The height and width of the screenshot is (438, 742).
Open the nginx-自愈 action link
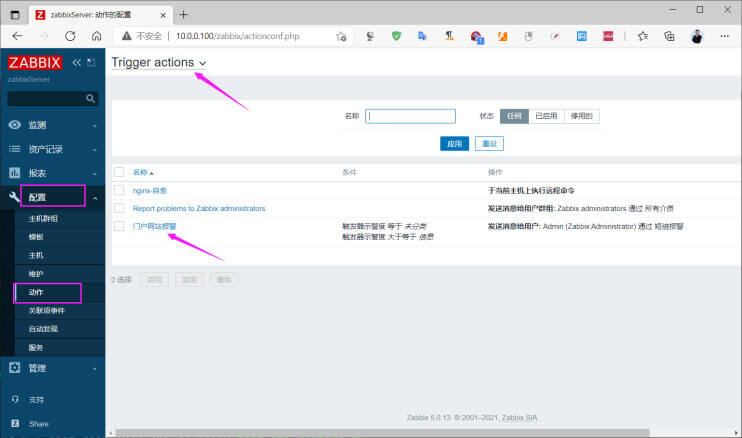[150, 191]
